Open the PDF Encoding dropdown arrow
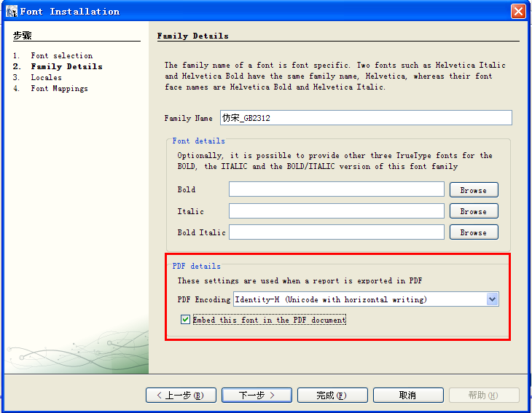The width and height of the screenshot is (532, 413). point(493,299)
